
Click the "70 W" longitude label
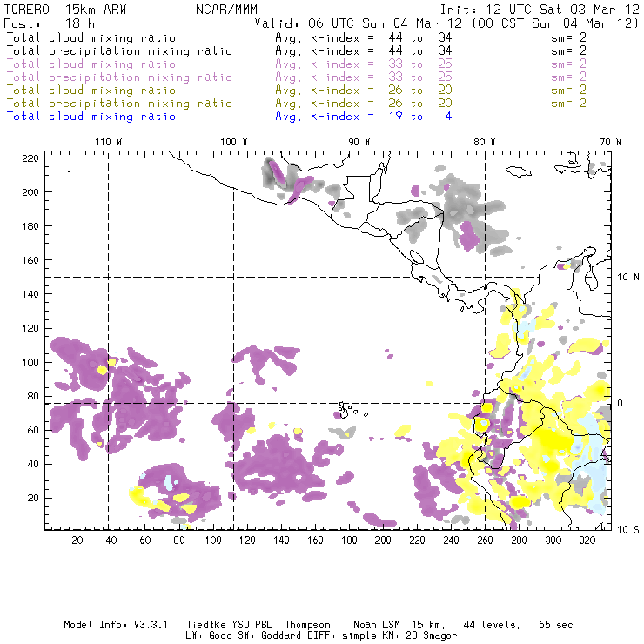tap(610, 142)
